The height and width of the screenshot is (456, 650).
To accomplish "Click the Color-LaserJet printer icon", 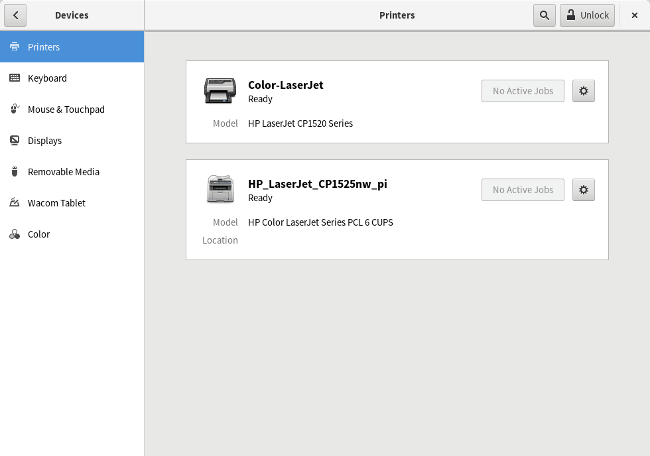I will (219, 91).
